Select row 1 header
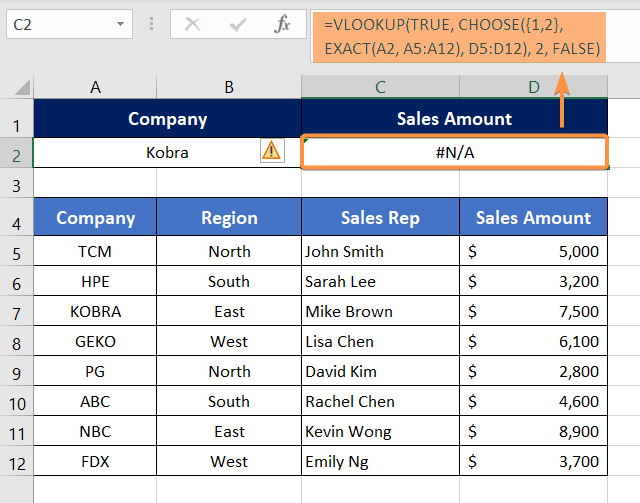This screenshot has height=503, width=640. pos(16,118)
